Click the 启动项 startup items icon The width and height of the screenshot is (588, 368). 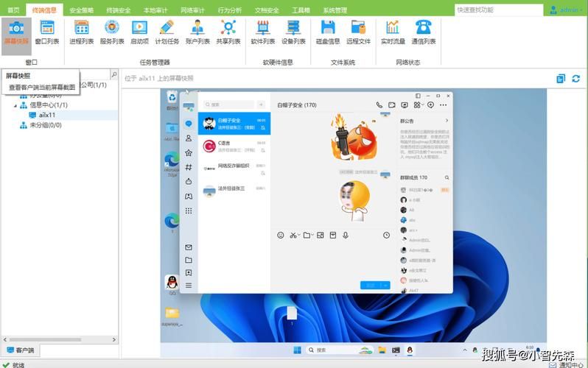[139, 32]
